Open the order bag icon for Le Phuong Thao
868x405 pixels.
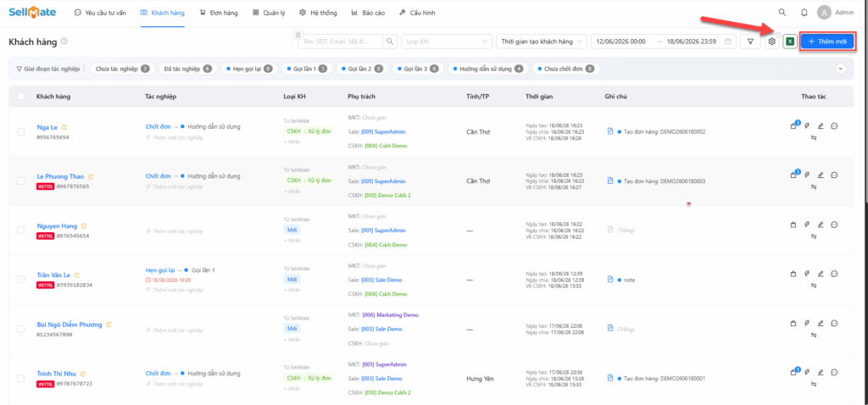(x=793, y=175)
